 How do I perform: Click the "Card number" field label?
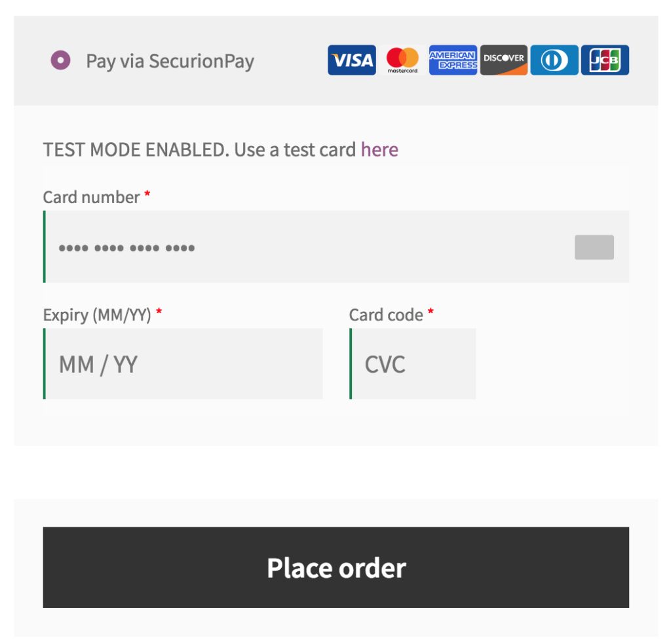pyautogui.click(x=91, y=197)
